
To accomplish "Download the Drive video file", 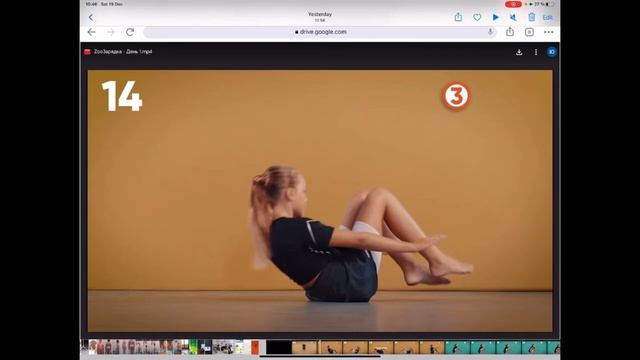I will tap(519, 52).
